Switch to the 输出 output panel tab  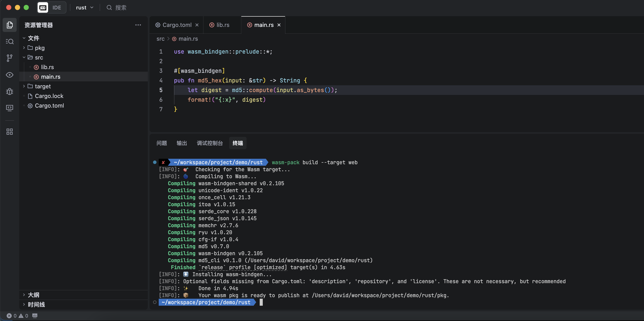181,143
